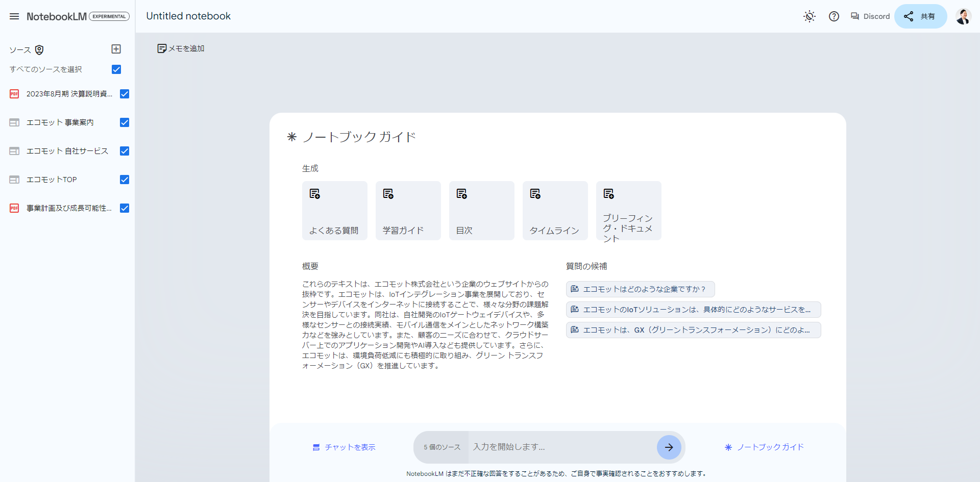980x482 pixels.
Task: Open the hamburger main menu
Action: click(x=14, y=16)
